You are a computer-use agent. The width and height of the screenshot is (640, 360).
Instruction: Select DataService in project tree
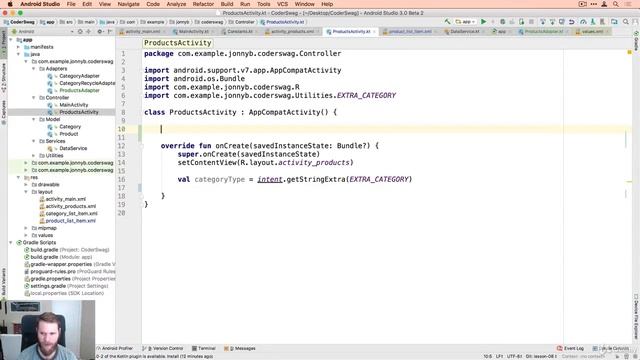(x=73, y=148)
